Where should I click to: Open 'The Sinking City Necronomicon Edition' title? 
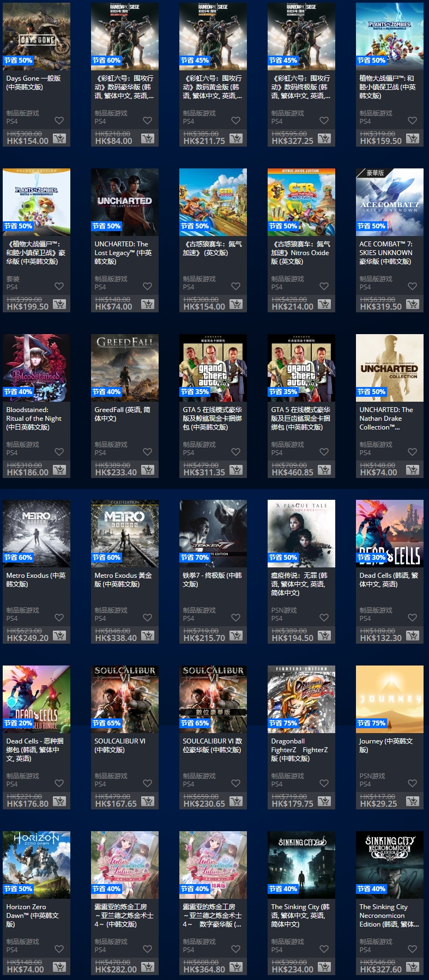(x=389, y=915)
